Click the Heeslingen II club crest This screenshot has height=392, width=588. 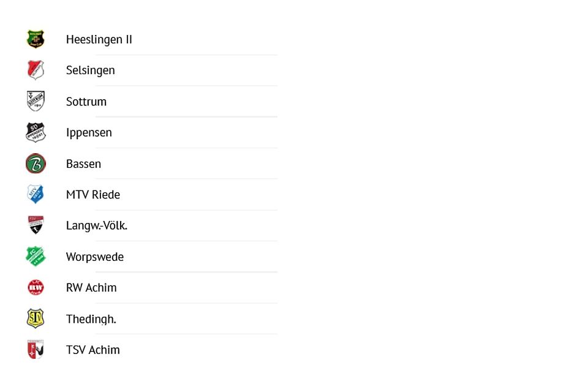36,39
